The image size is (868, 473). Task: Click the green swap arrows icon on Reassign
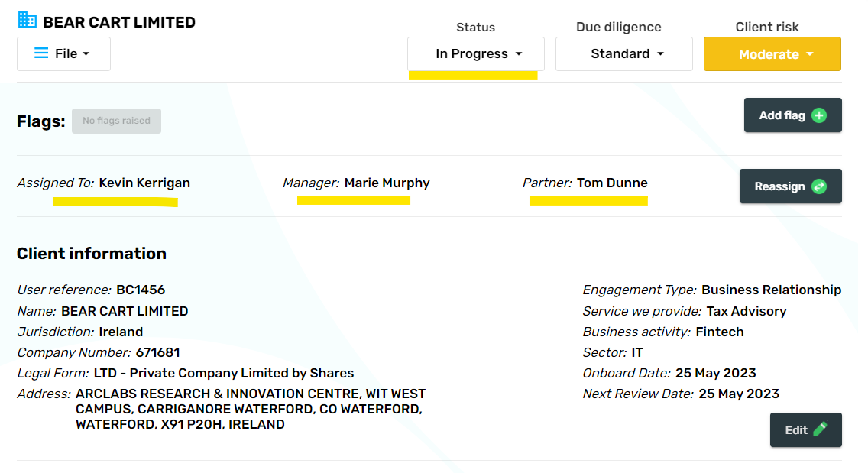coord(819,186)
